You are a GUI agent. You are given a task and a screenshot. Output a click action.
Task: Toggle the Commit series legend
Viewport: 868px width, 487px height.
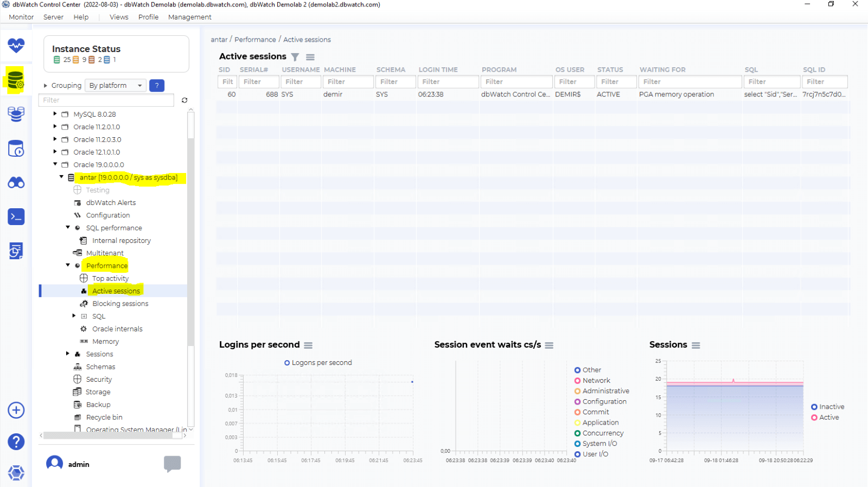click(x=591, y=412)
